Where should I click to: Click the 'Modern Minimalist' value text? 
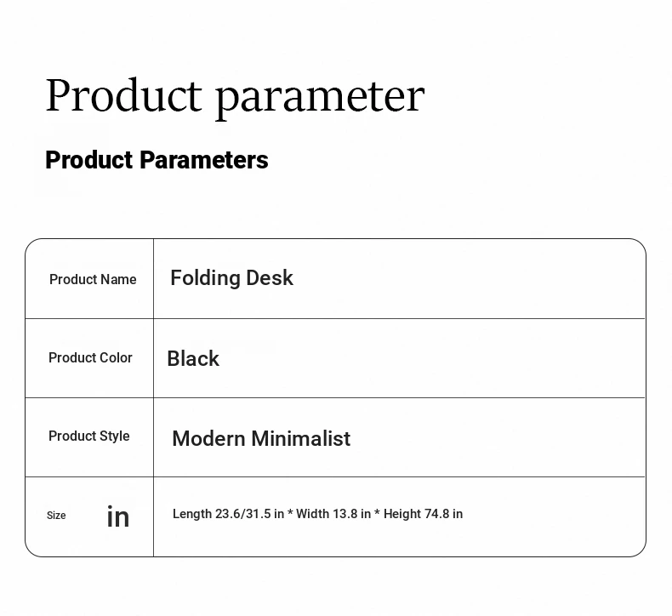(261, 438)
